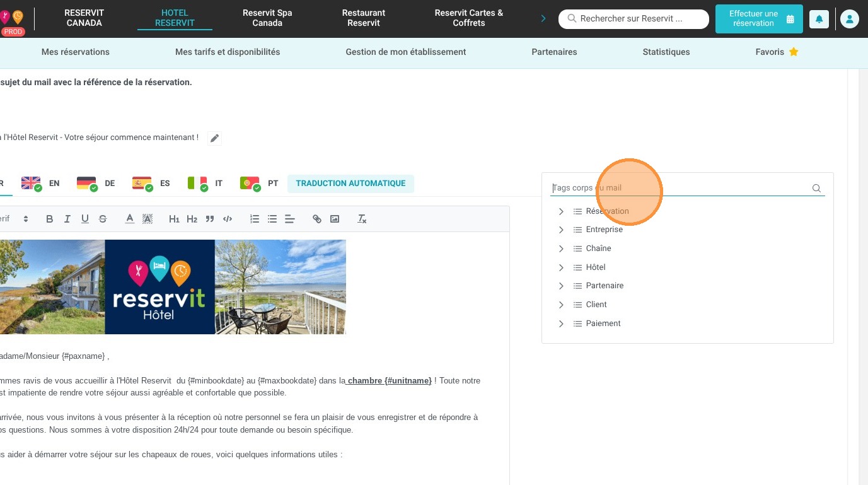Click the search magnifier in tags field
Image resolution: width=868 pixels, height=485 pixels.
coord(816,188)
